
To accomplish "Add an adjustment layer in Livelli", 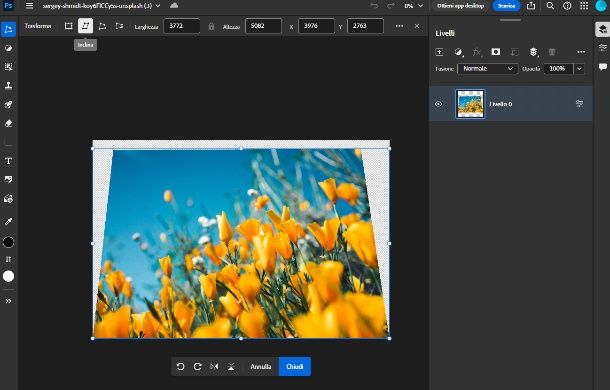I will pyautogui.click(x=458, y=52).
